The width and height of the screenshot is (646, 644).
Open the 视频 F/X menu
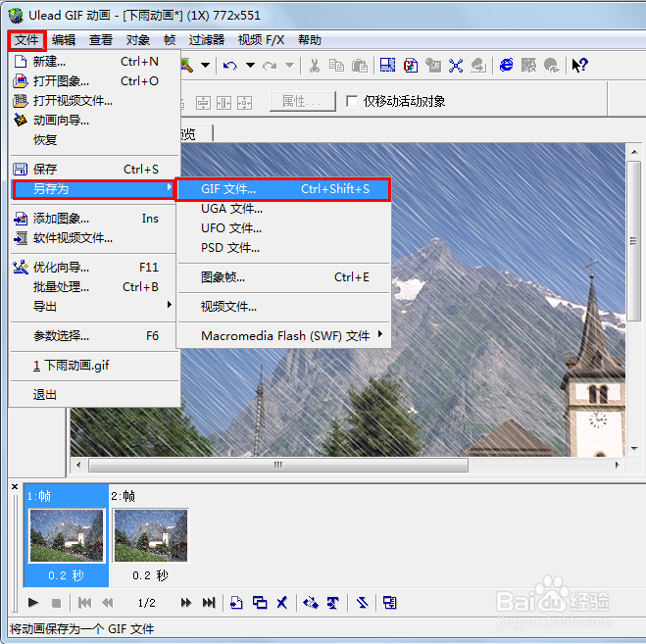click(x=261, y=40)
